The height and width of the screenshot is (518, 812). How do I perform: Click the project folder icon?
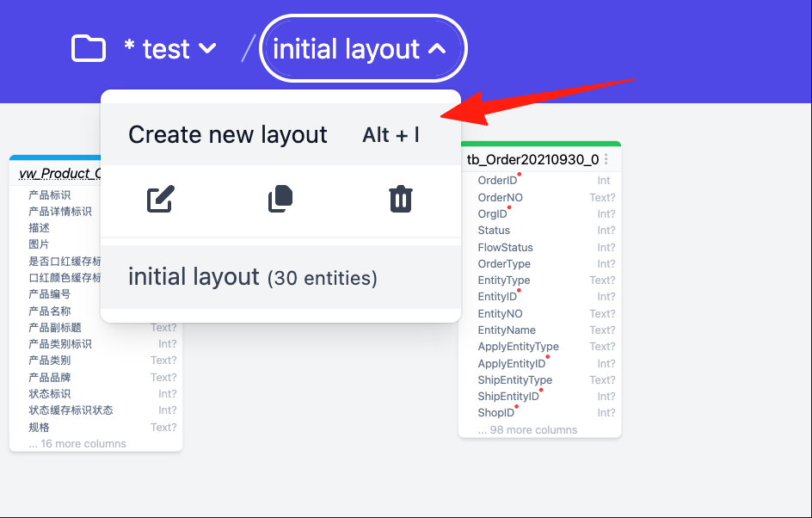[x=88, y=49]
